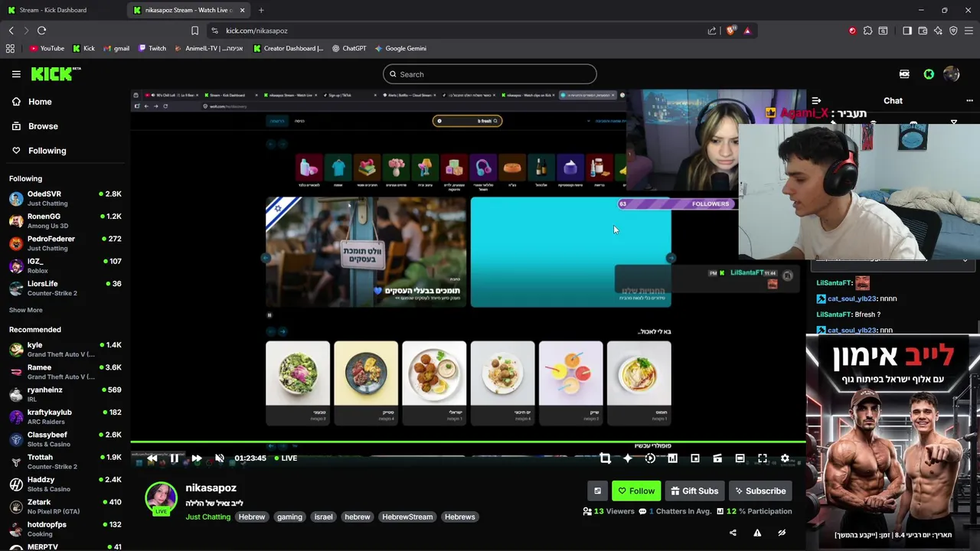Image resolution: width=980 pixels, height=551 pixels.
Task: Report the stream with warning icon
Action: (x=757, y=533)
